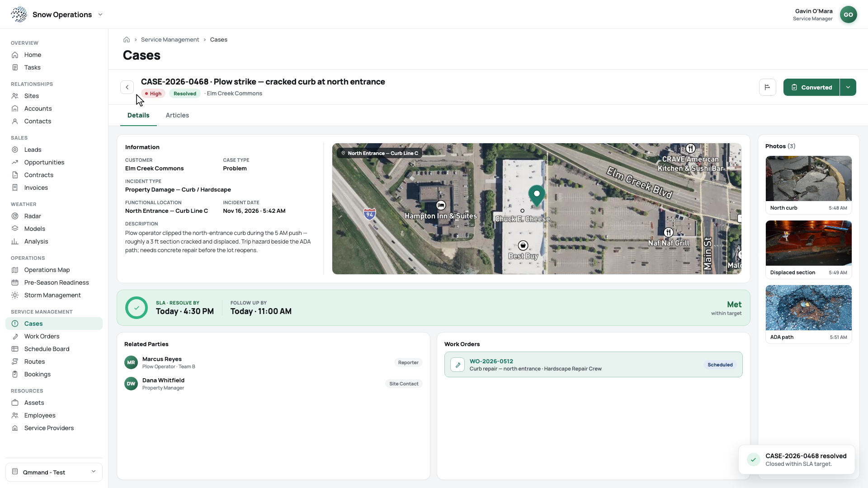This screenshot has height=488, width=868.
Task: Click the Scheduled status badge
Action: click(x=720, y=365)
